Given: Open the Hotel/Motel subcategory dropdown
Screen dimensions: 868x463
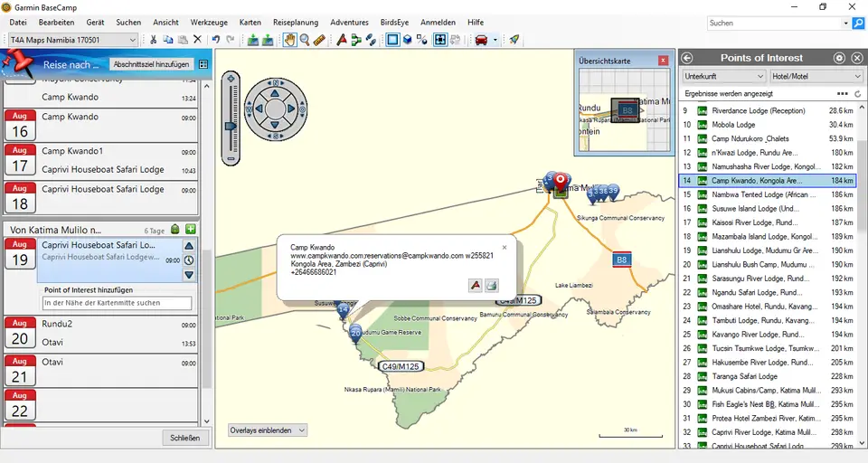Looking at the screenshot, I should click(x=816, y=77).
